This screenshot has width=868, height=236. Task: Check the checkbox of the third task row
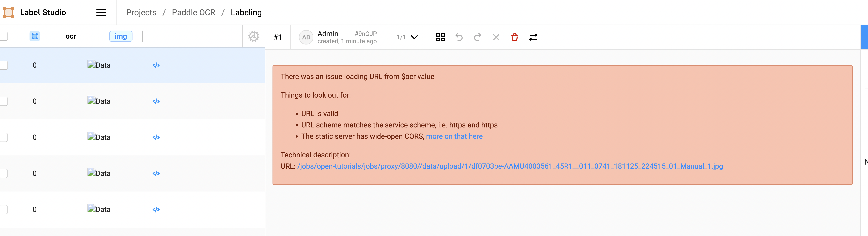pos(3,138)
